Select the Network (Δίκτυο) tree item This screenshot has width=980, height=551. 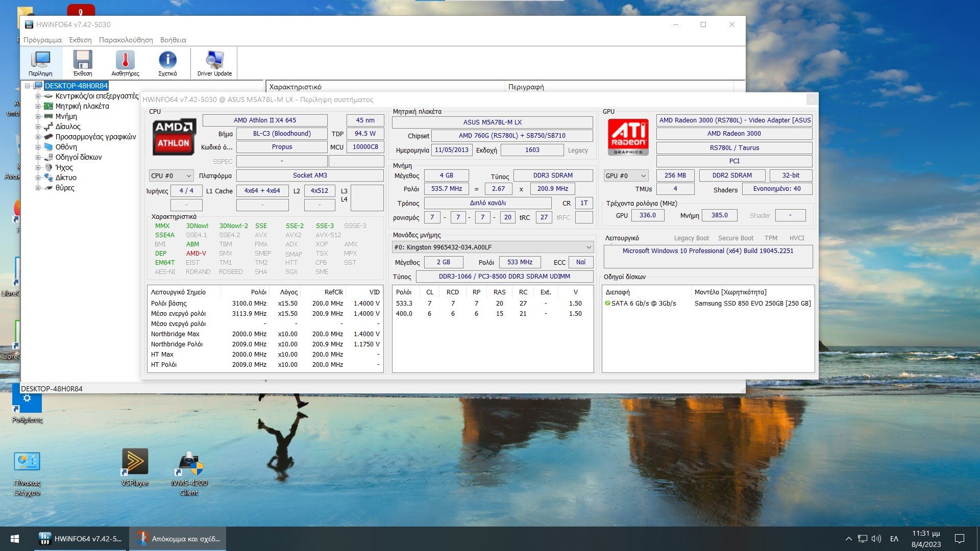pyautogui.click(x=66, y=178)
